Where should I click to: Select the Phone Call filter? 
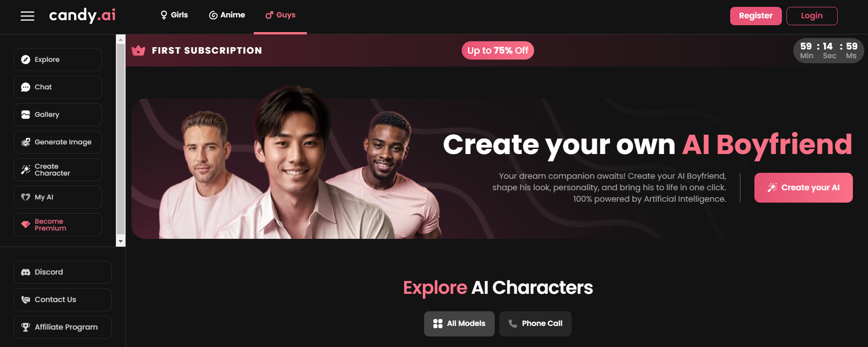535,324
